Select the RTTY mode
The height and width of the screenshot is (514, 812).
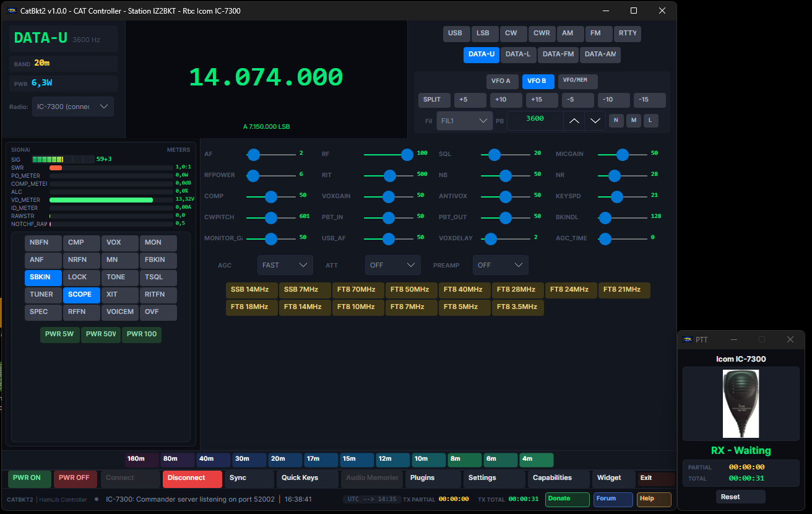(628, 34)
